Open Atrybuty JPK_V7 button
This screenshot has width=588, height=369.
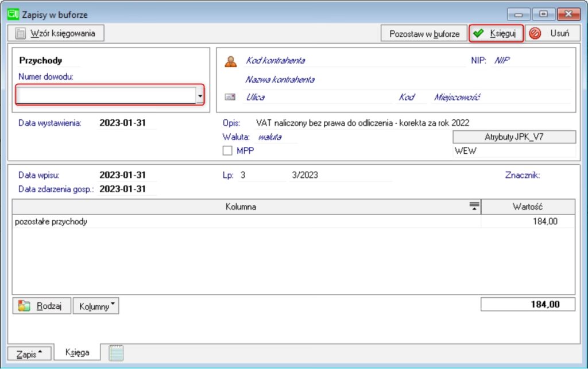coord(514,137)
